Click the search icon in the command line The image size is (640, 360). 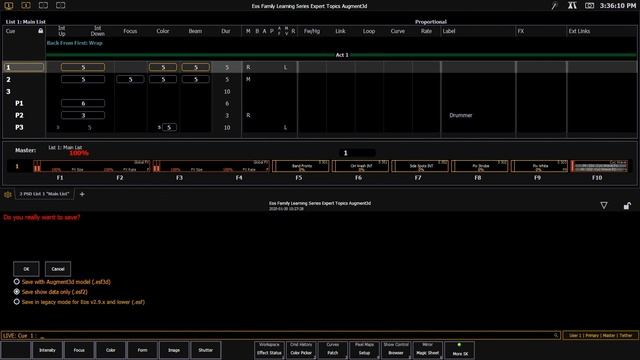(x=556, y=336)
